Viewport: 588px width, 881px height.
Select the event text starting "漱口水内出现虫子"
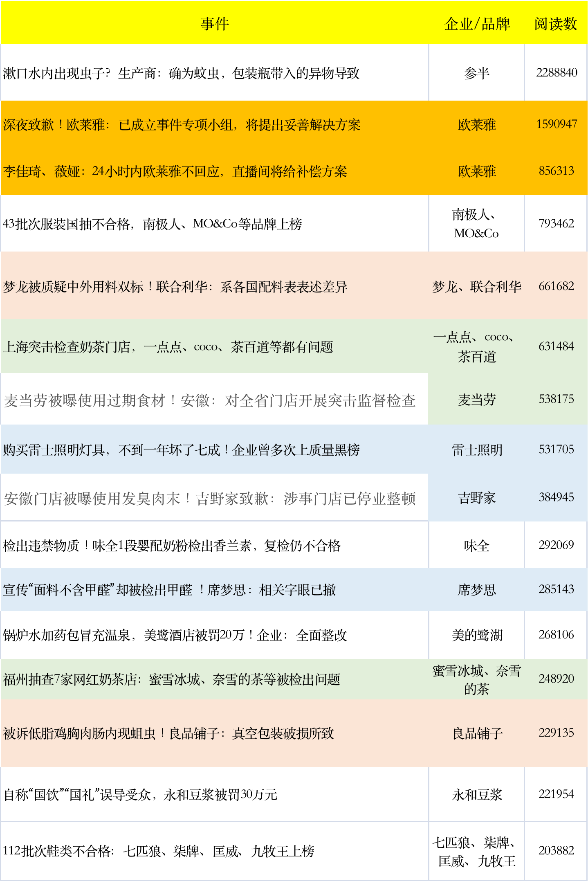(x=181, y=73)
